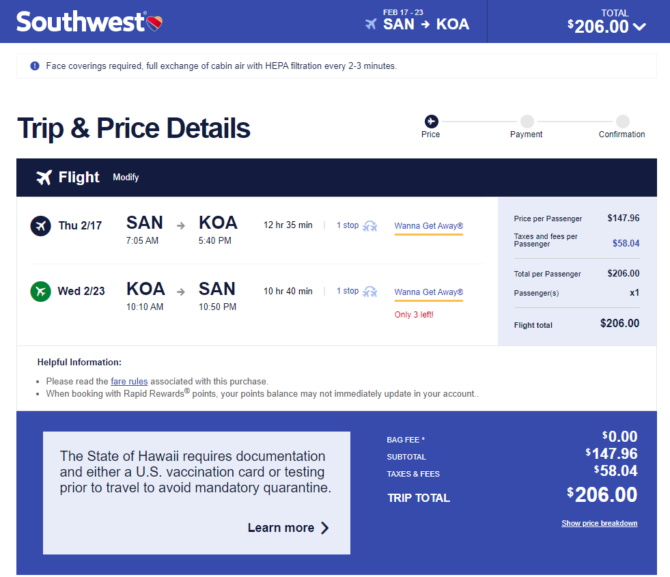Click return flight Wanna Get Away fare link

(x=429, y=292)
